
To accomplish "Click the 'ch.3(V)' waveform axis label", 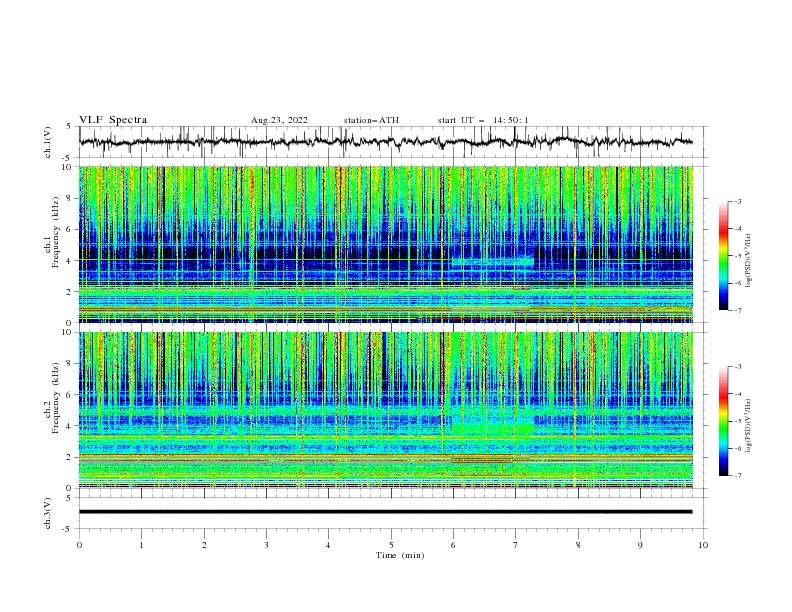I will pos(48,513).
